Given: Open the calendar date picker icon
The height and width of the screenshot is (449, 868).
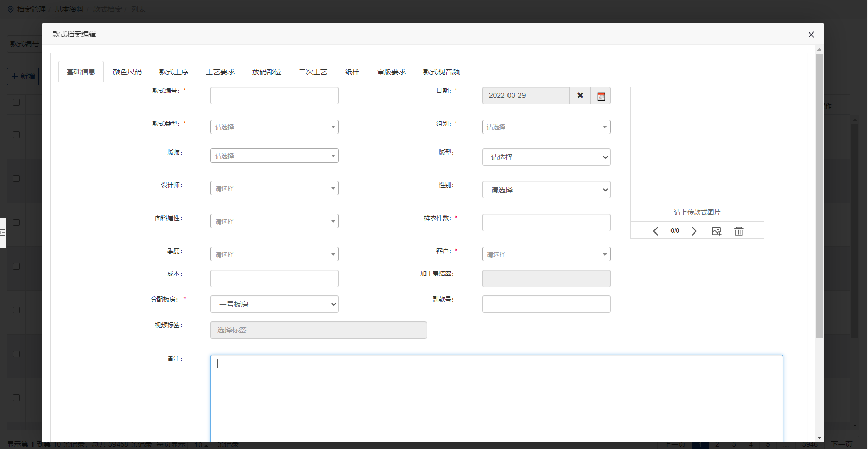Looking at the screenshot, I should [x=601, y=96].
